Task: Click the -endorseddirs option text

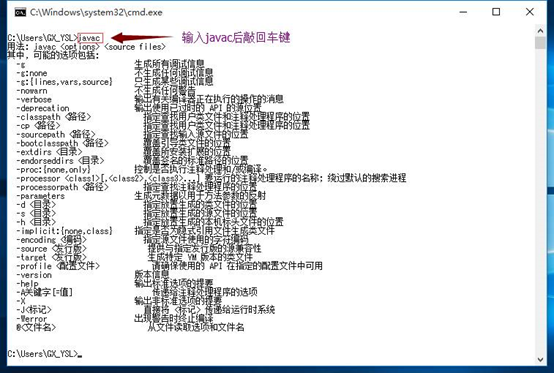Action: click(x=60, y=161)
